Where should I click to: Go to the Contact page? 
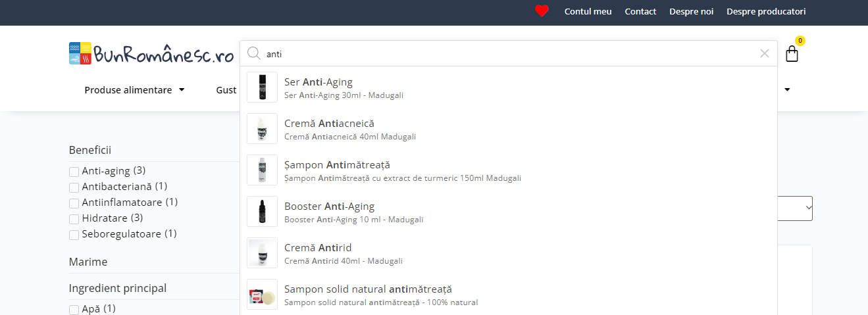coord(640,11)
